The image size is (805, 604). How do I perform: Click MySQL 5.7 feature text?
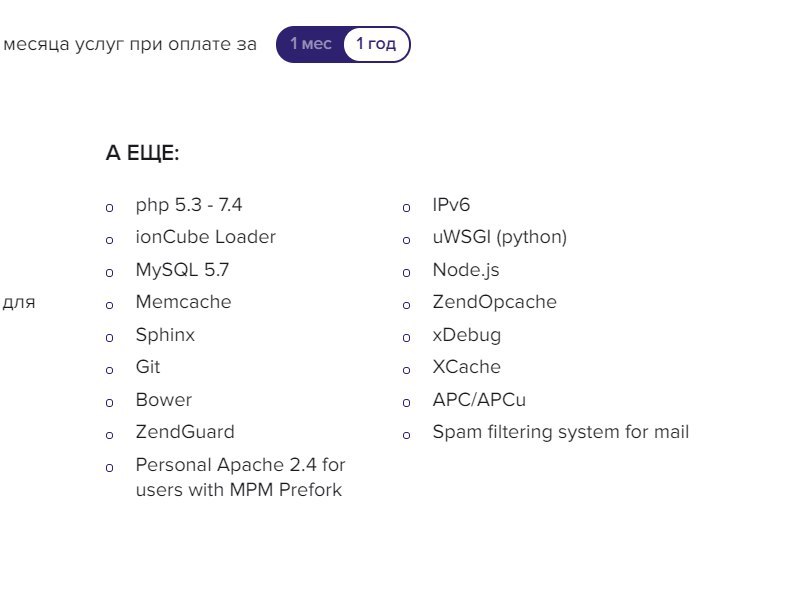click(x=182, y=270)
